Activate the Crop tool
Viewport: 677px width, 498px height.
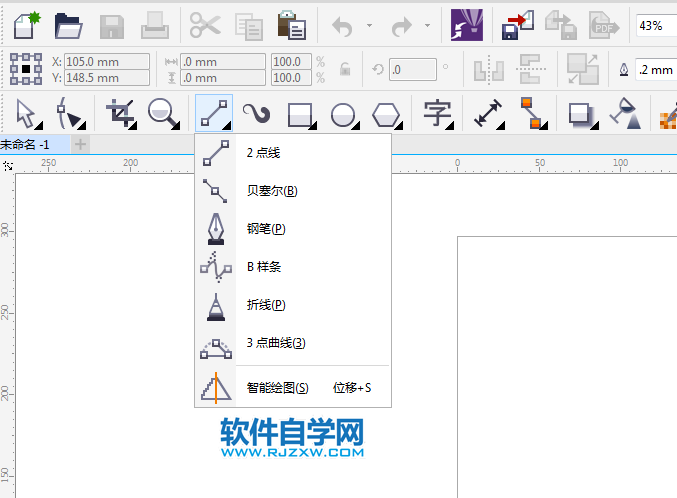[121, 114]
